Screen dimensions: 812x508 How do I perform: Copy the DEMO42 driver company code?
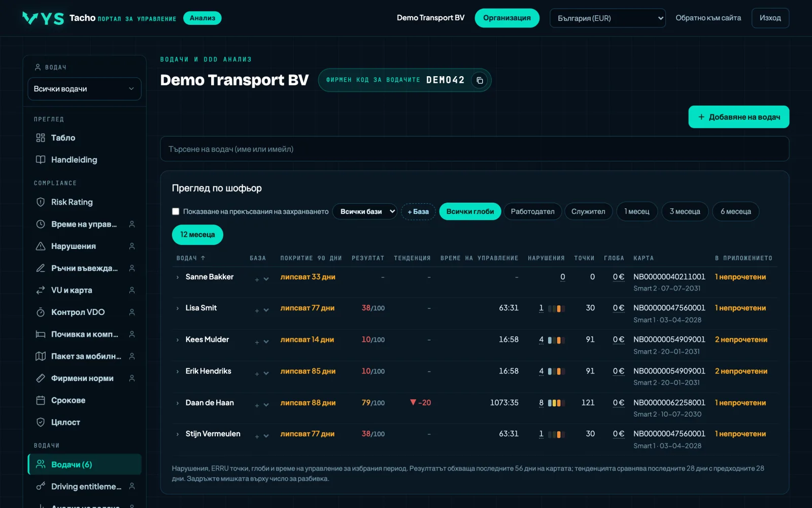(x=480, y=80)
